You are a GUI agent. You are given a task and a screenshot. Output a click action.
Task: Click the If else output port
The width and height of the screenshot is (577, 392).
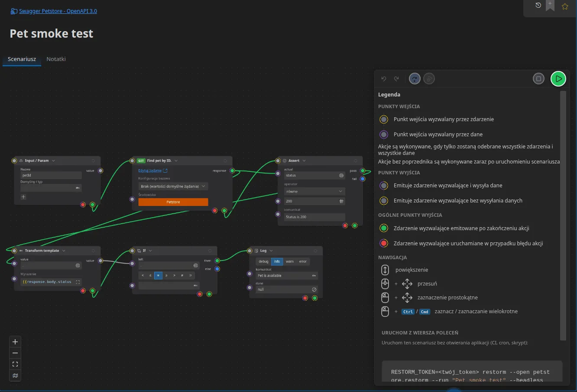point(217,269)
